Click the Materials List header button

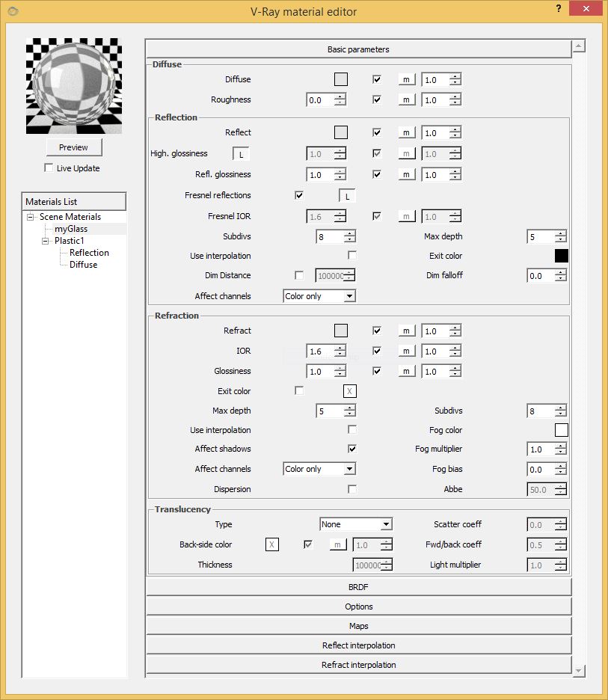[74, 201]
